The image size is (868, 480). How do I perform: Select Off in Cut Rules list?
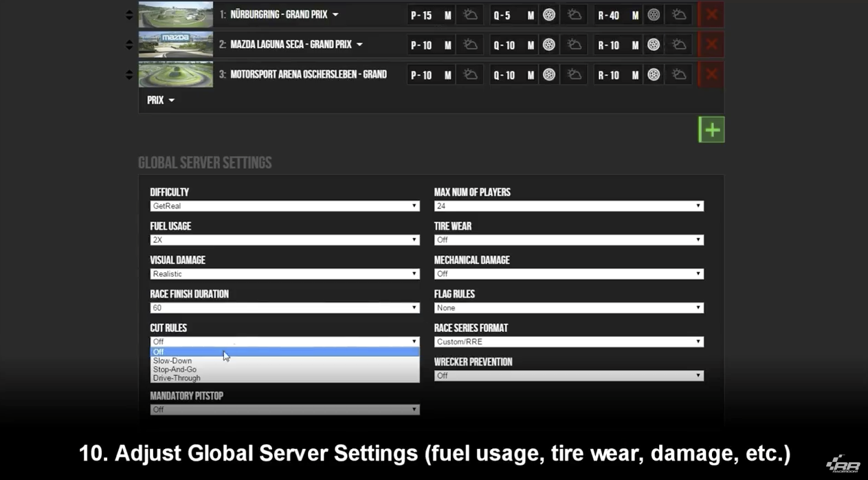point(285,352)
